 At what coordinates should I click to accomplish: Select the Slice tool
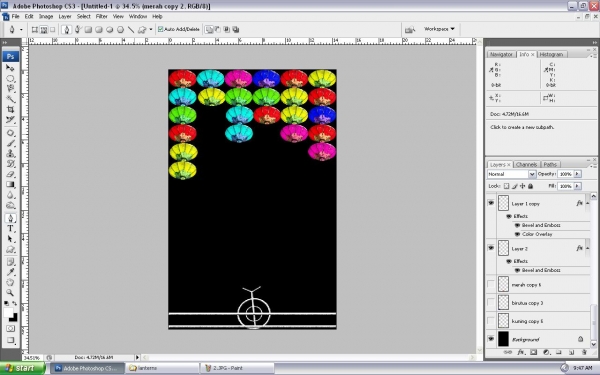coord(10,120)
